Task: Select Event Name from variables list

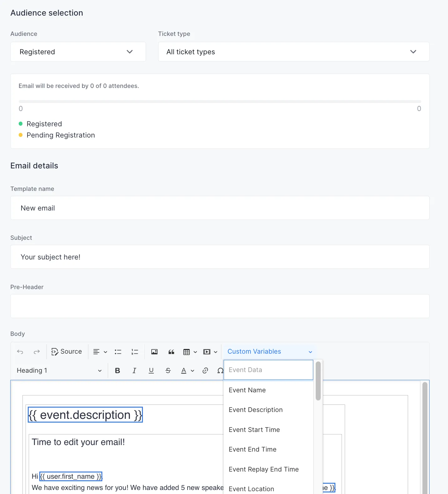Action: 247,390
